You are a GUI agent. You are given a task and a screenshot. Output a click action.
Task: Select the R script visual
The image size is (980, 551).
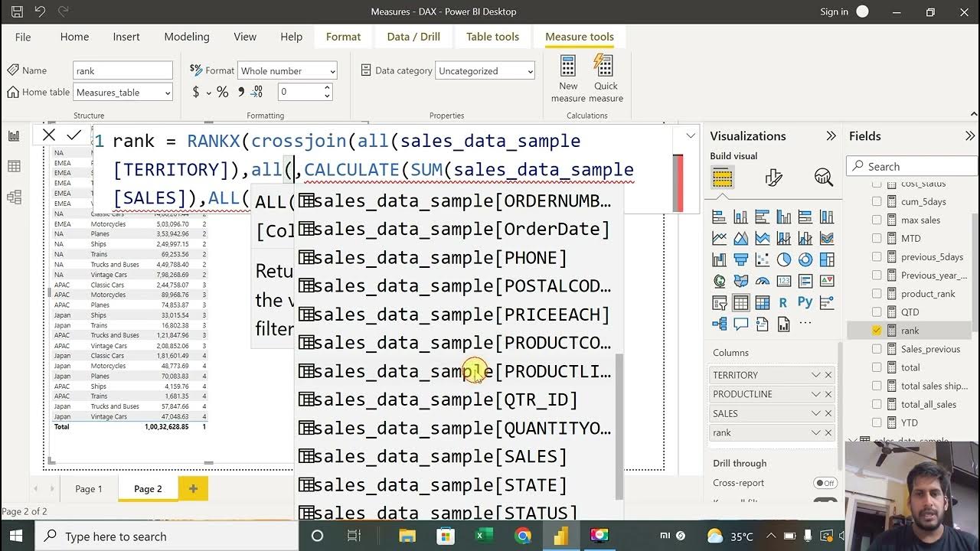pyautogui.click(x=783, y=302)
